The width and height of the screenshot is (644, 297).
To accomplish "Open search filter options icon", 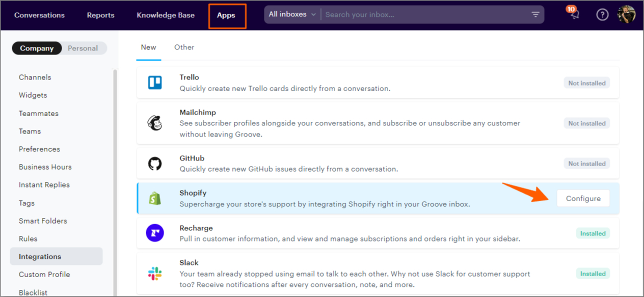I will pyautogui.click(x=535, y=15).
